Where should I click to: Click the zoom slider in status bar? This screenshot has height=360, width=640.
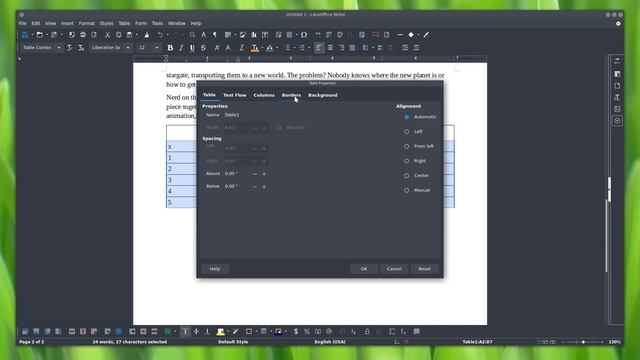(583, 342)
